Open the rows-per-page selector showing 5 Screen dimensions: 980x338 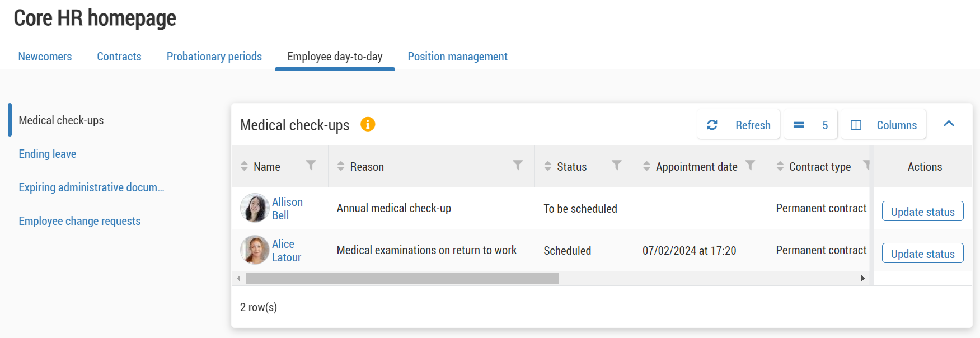pyautogui.click(x=810, y=125)
